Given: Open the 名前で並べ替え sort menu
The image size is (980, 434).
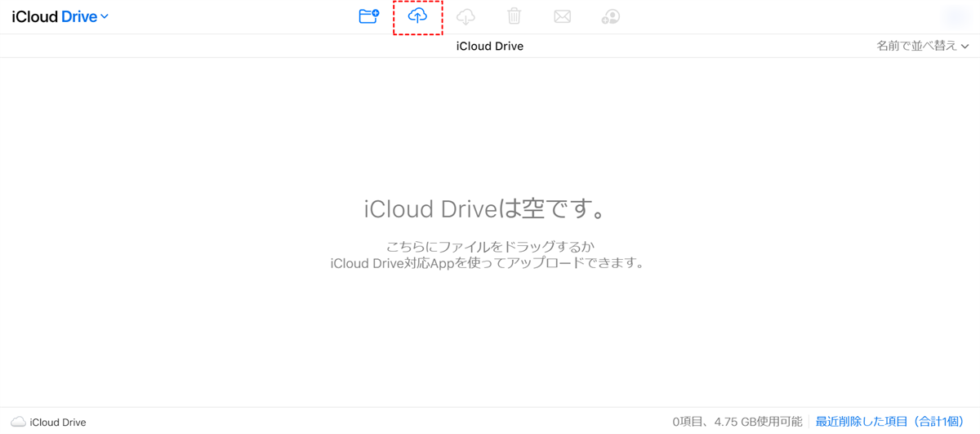Looking at the screenshot, I should pos(923,46).
